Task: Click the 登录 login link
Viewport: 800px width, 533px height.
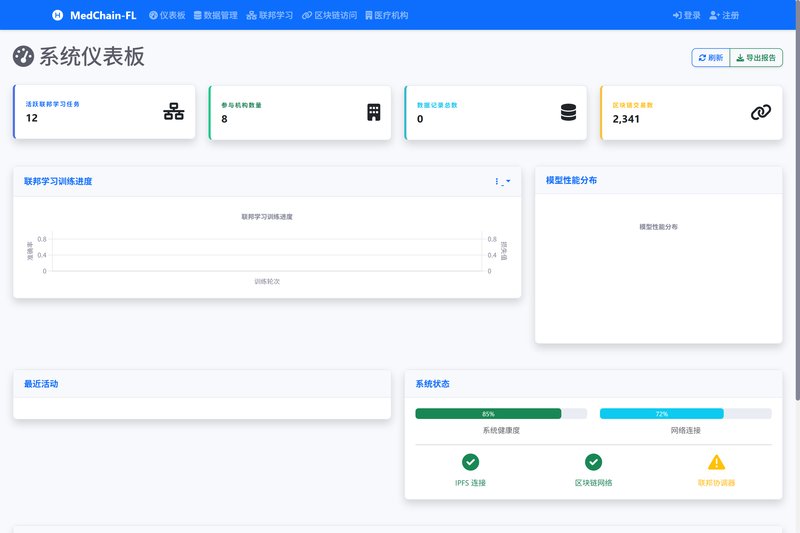Action: pyautogui.click(x=686, y=15)
